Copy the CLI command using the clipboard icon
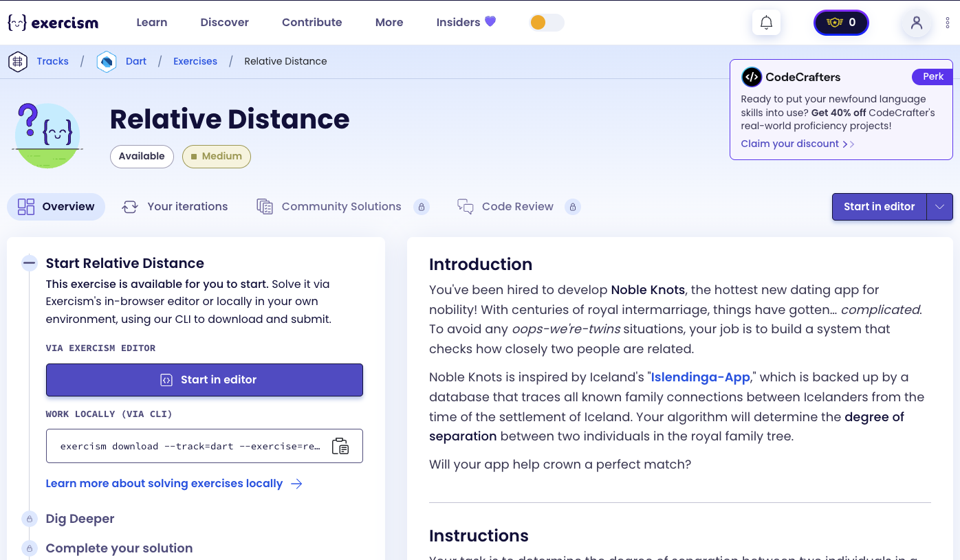The image size is (960, 560). pyautogui.click(x=340, y=446)
